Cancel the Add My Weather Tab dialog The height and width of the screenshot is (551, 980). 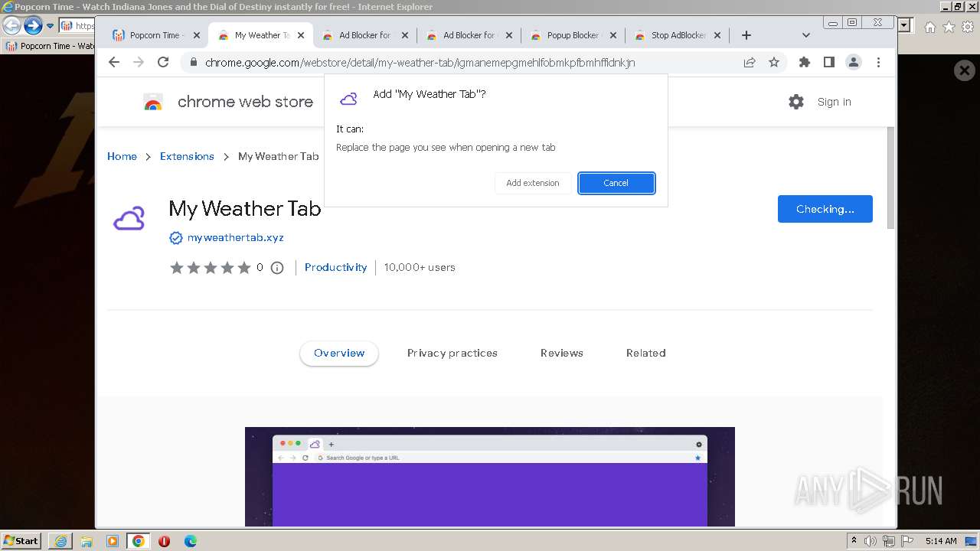click(x=616, y=183)
